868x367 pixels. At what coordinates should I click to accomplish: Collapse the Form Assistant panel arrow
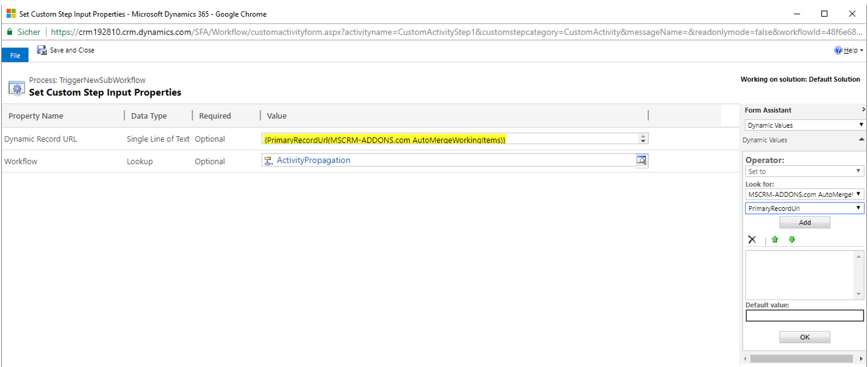(x=863, y=109)
